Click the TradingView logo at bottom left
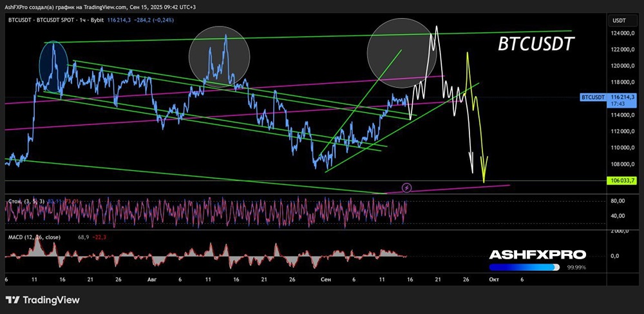Image resolution: width=644 pixels, height=314 pixels. pos(43,300)
